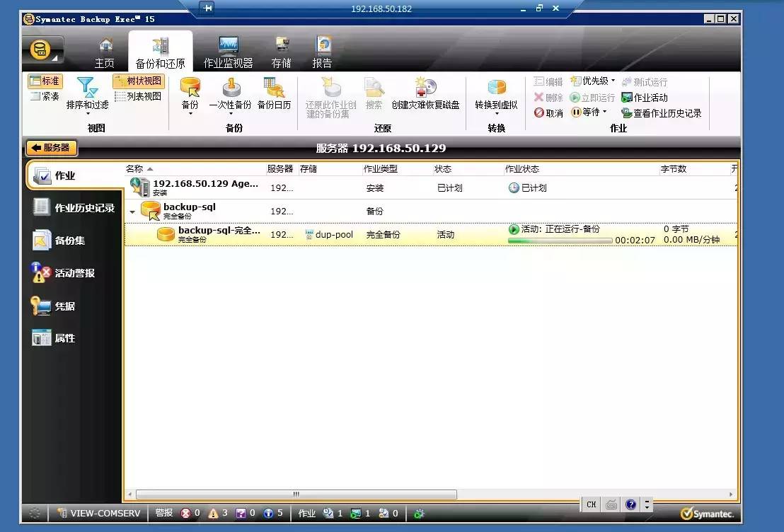Sort by 作业状态 column header

point(522,169)
